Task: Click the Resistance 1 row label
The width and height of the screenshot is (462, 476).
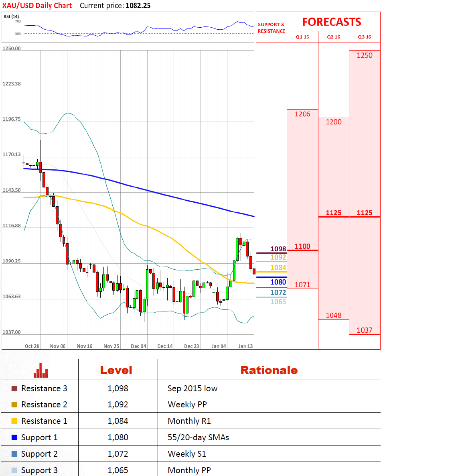Action: [x=44, y=421]
